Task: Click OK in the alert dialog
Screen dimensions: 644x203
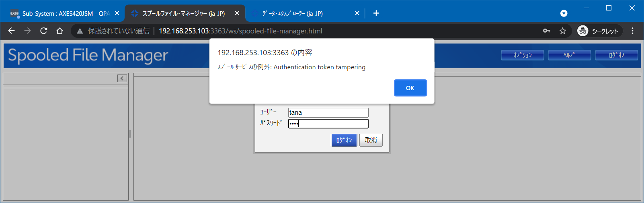Action: (x=410, y=88)
